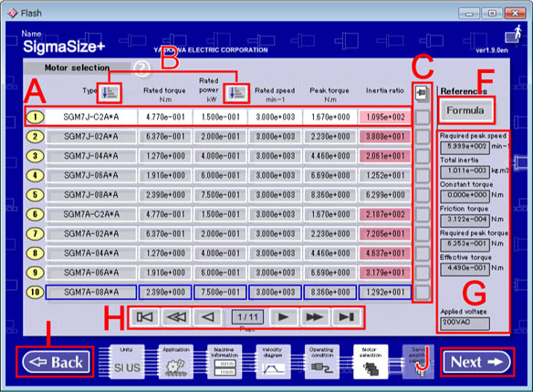Image resolution: width=533 pixels, height=392 pixels.
Task: Skip back several pages
Action: pos(176,317)
